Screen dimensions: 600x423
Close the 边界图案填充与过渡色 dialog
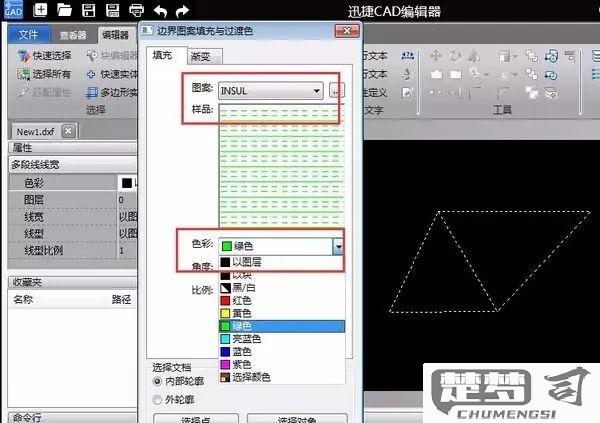(347, 31)
